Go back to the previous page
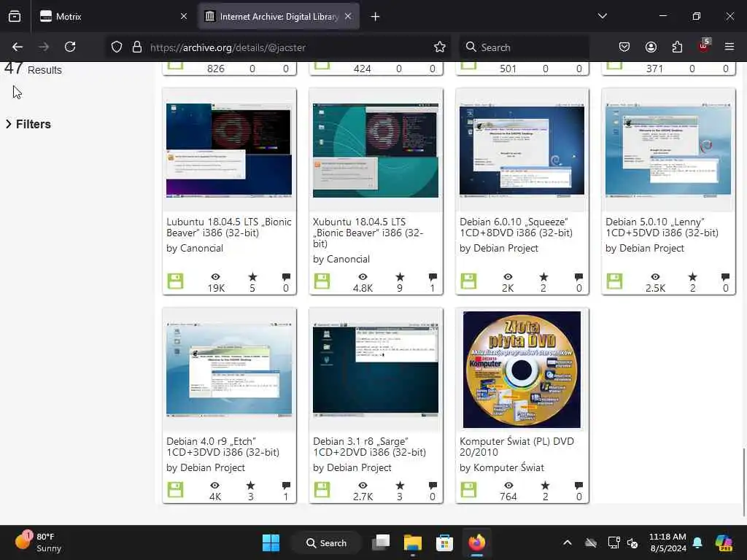The height and width of the screenshot is (560, 747). pyautogui.click(x=18, y=47)
